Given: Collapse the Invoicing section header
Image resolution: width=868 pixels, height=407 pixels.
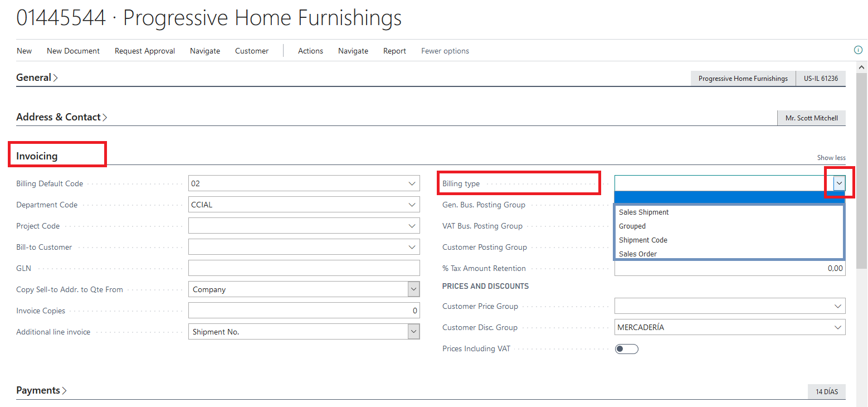Looking at the screenshot, I should (x=37, y=156).
